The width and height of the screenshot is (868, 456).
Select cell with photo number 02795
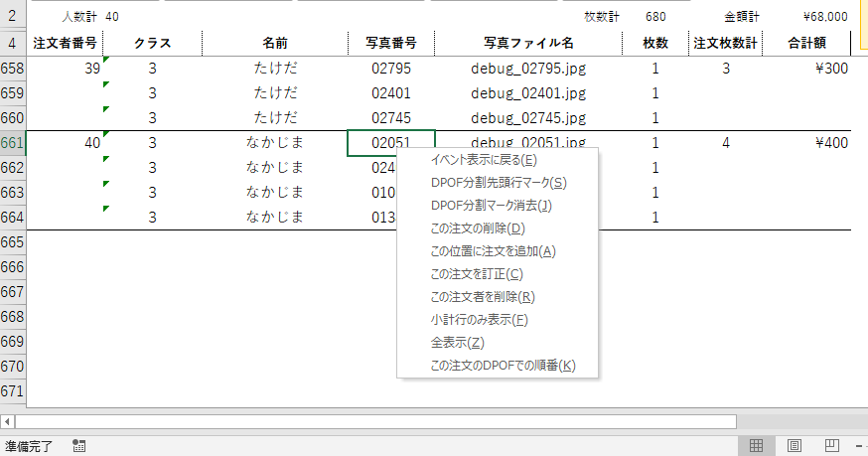pos(391,69)
